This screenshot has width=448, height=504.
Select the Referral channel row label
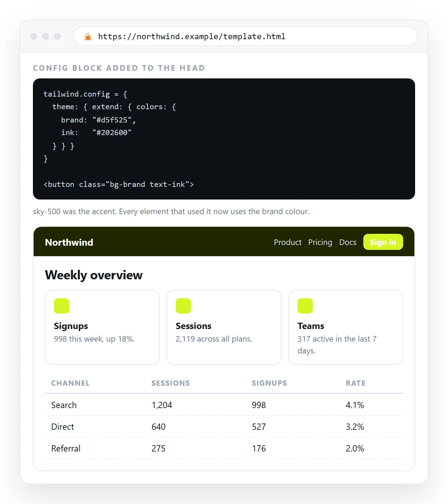[66, 448]
